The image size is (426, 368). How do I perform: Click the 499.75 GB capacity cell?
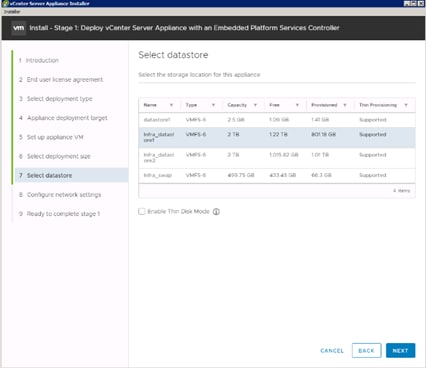point(241,175)
